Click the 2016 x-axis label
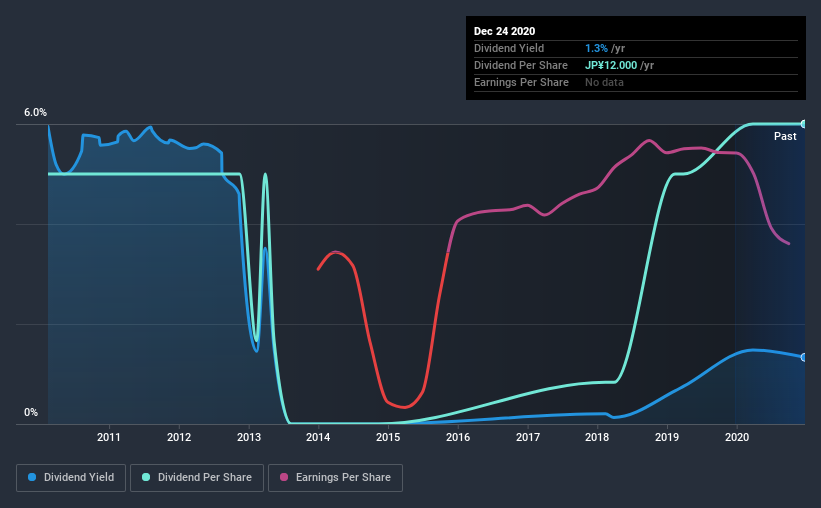The image size is (821, 508). click(x=458, y=437)
